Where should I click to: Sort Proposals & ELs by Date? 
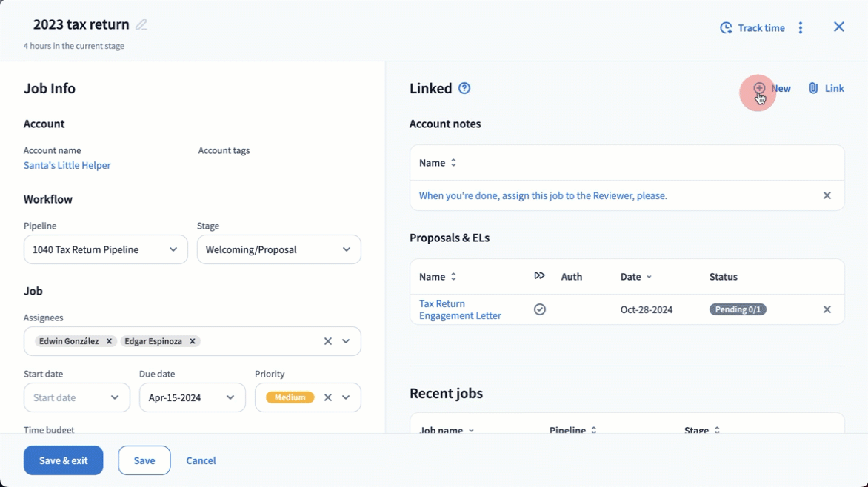tap(635, 277)
